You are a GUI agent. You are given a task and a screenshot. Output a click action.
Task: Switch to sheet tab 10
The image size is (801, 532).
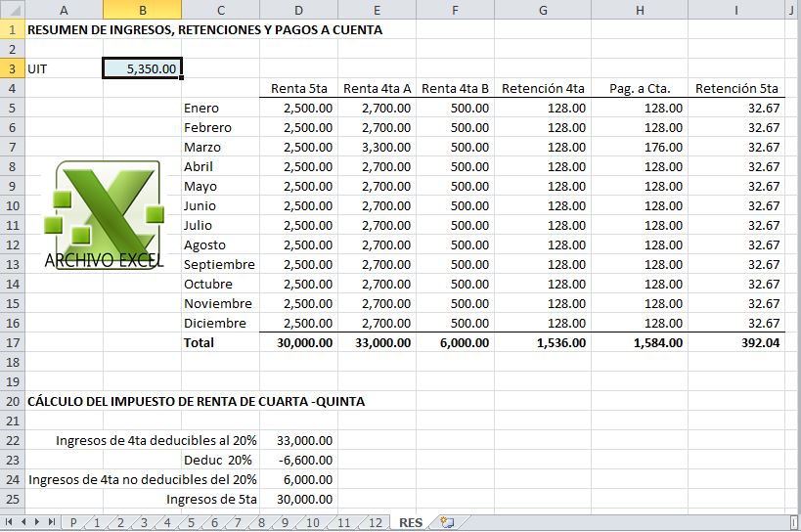313,523
